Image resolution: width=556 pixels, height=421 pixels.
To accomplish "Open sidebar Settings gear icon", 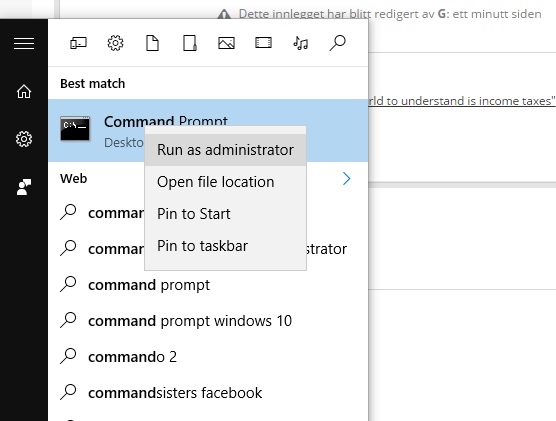I will tap(24, 139).
